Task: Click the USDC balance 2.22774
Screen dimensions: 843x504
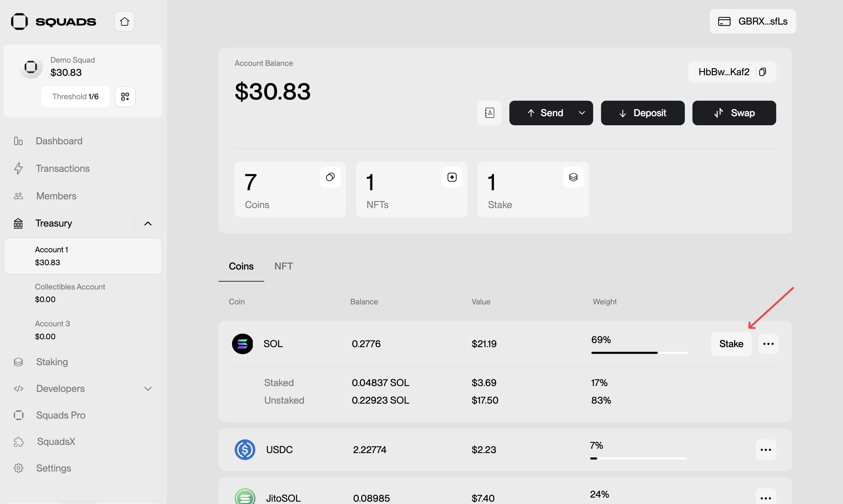Action: tap(370, 450)
